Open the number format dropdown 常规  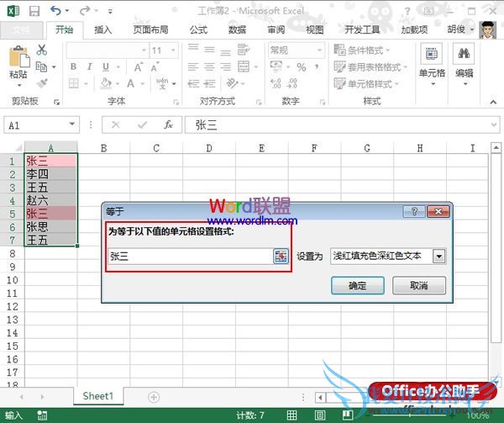point(319,50)
